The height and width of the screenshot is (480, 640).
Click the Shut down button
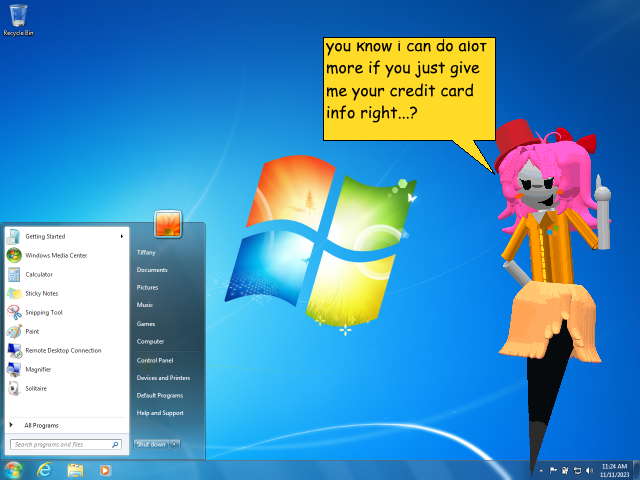pyautogui.click(x=151, y=444)
